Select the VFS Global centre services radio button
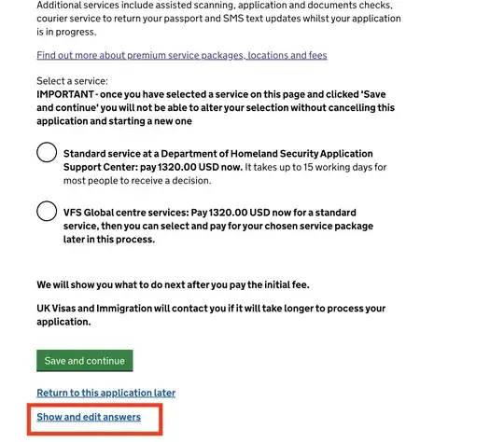Image resolution: width=504 pixels, height=442 pixels. click(x=47, y=211)
